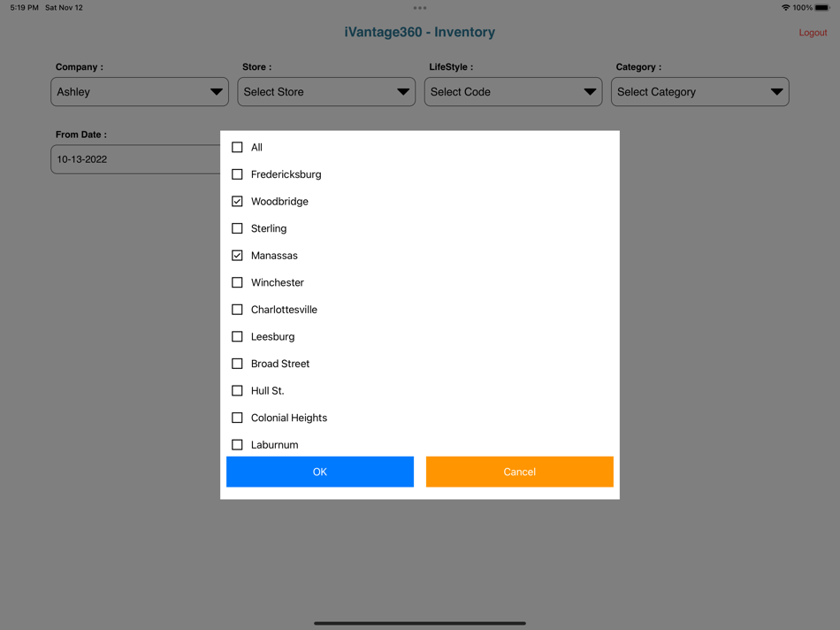840x630 pixels.
Task: Click the From Date field showing 10-13-2022
Action: point(134,159)
